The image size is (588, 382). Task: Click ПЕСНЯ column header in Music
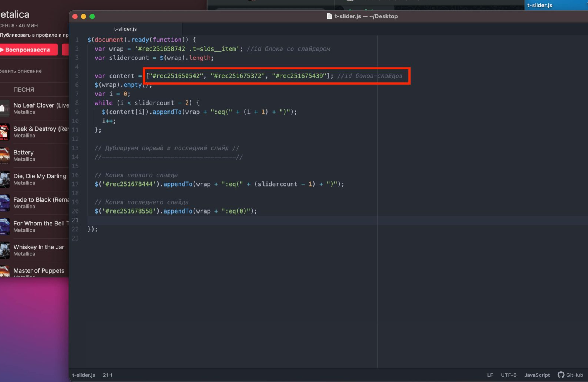[x=24, y=89]
